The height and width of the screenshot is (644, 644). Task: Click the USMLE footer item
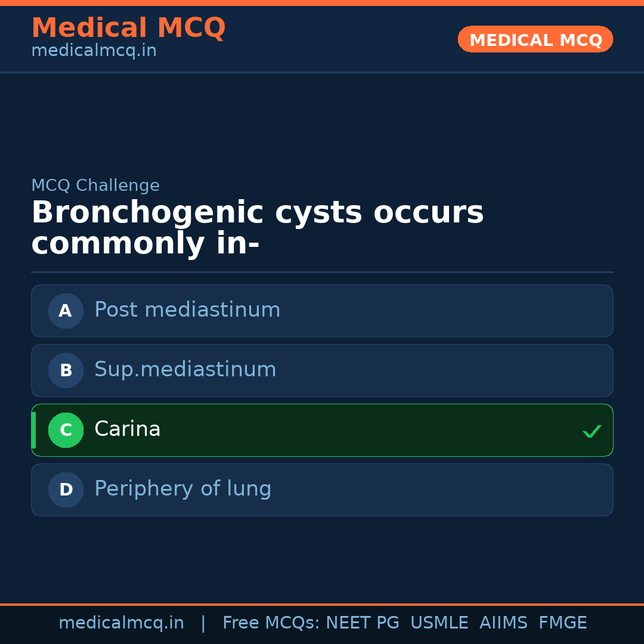point(439,623)
